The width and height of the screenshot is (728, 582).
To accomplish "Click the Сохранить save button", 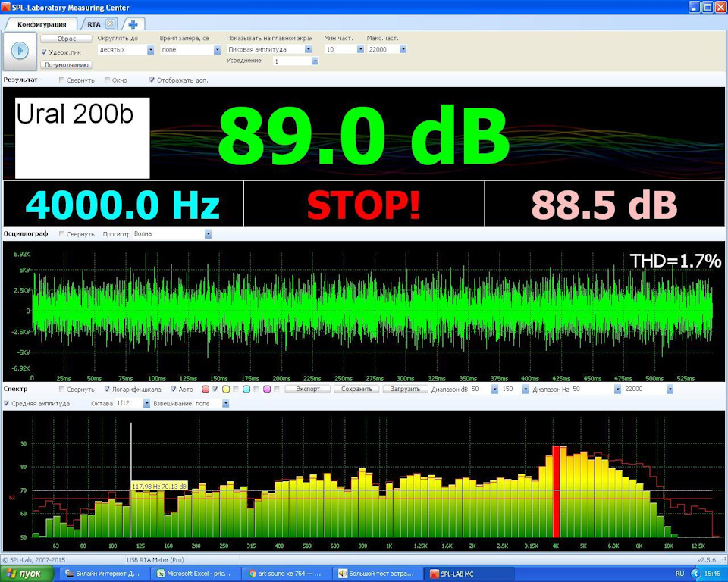I will pos(356,389).
